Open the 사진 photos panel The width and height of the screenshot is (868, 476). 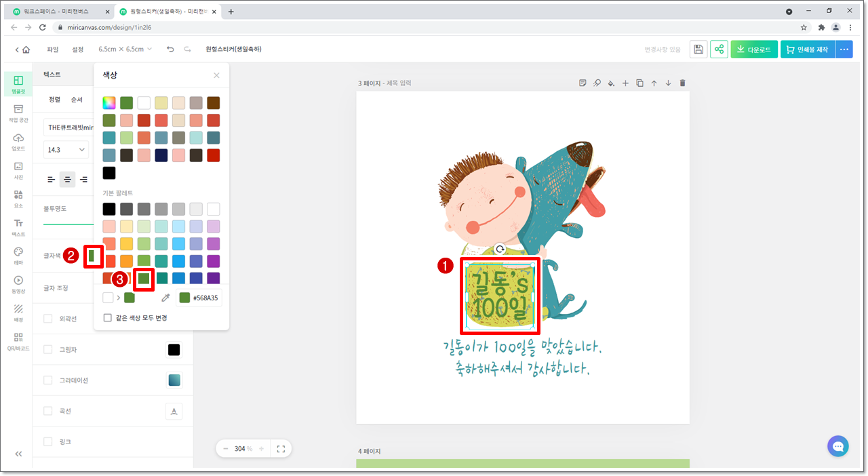[x=18, y=170]
